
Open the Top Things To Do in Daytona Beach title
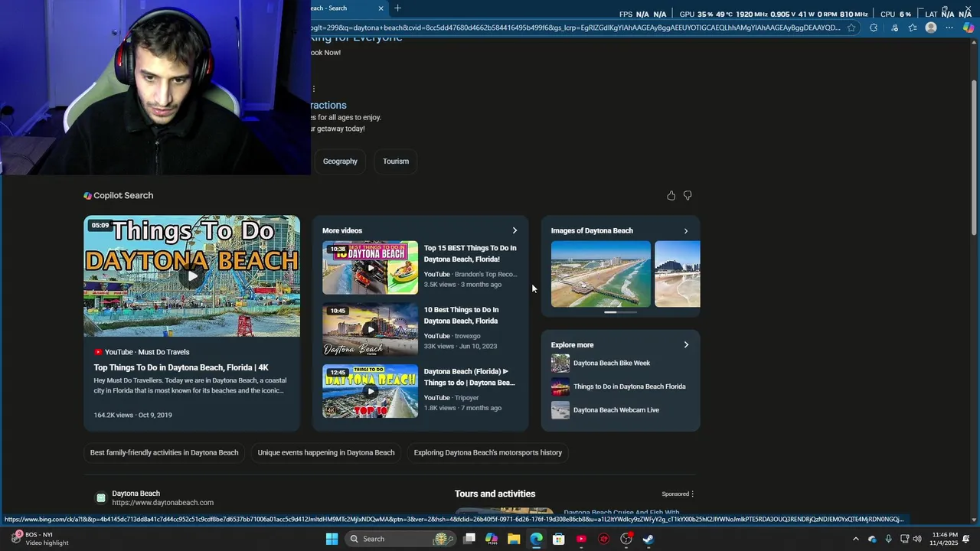181,368
